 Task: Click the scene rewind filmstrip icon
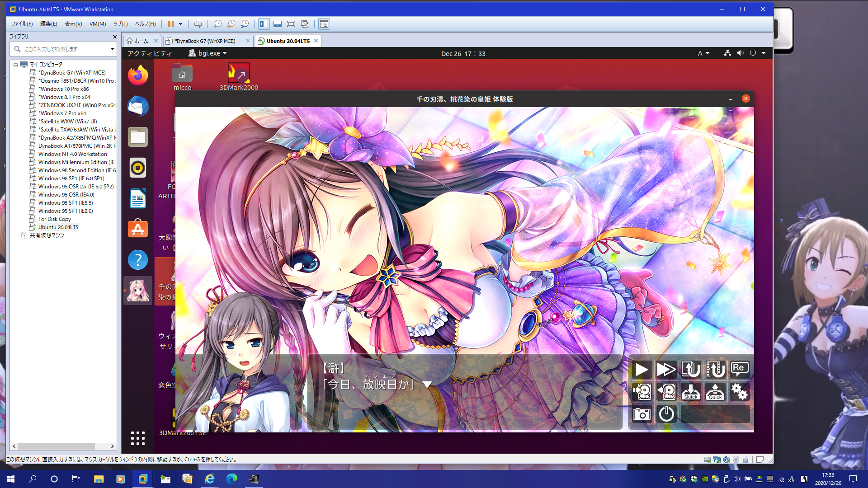tap(715, 370)
